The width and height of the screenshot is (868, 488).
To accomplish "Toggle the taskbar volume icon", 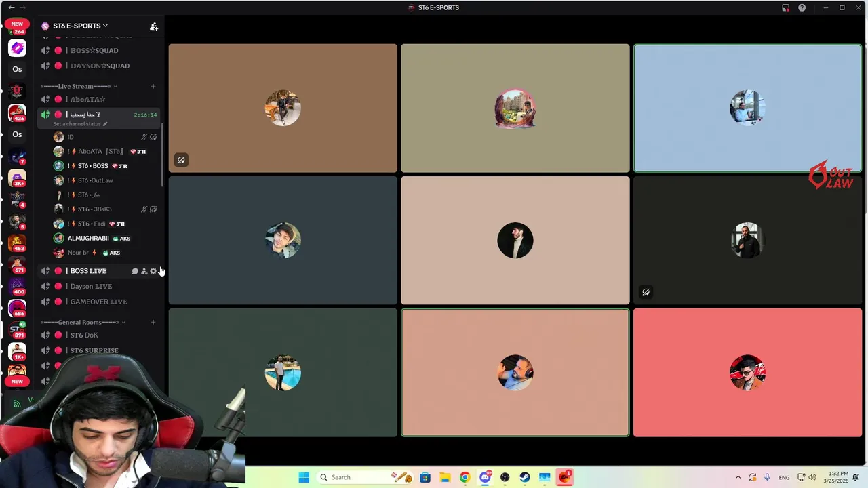I will click(x=812, y=477).
